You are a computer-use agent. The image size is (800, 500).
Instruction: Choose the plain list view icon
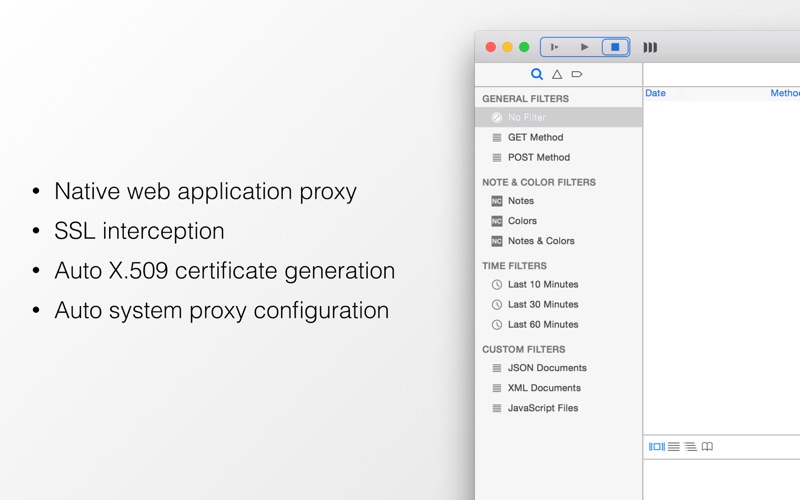click(674, 447)
